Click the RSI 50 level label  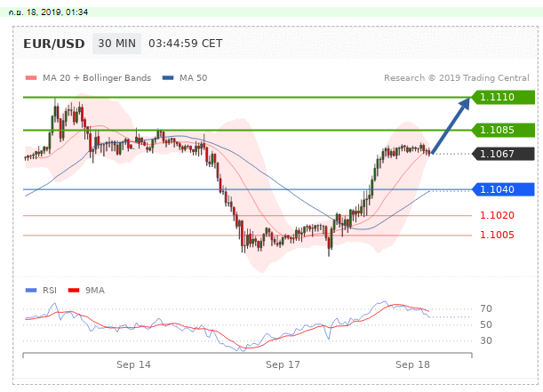(486, 324)
